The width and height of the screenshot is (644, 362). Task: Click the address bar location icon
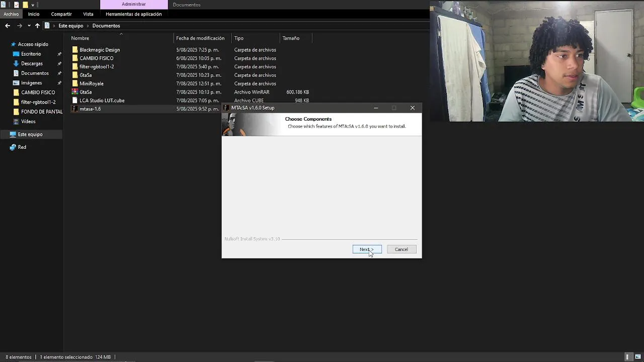(47, 26)
